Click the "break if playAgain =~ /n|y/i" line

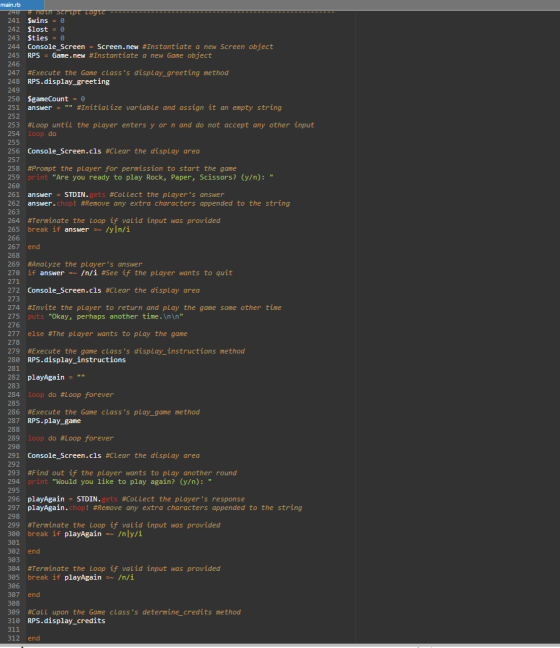[85, 534]
